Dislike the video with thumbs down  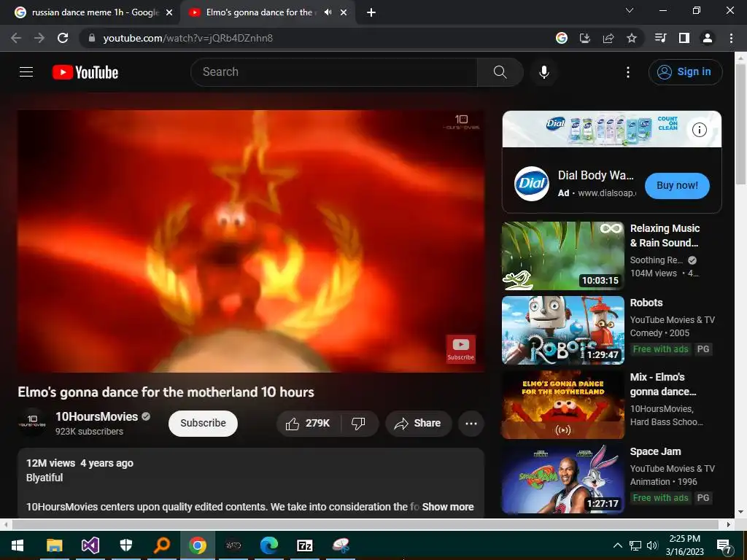358,424
